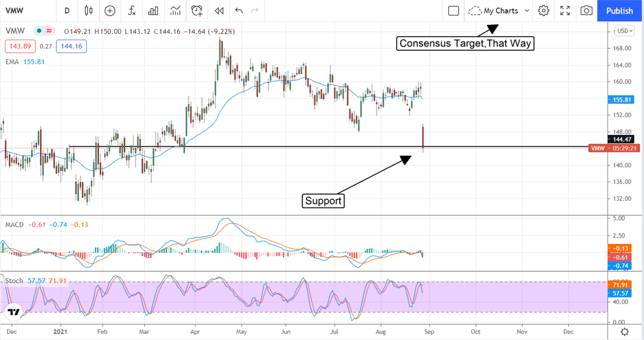Screen dimensions: 644x340
Task: Click the VMW legend title in chart
Action: click(x=16, y=31)
